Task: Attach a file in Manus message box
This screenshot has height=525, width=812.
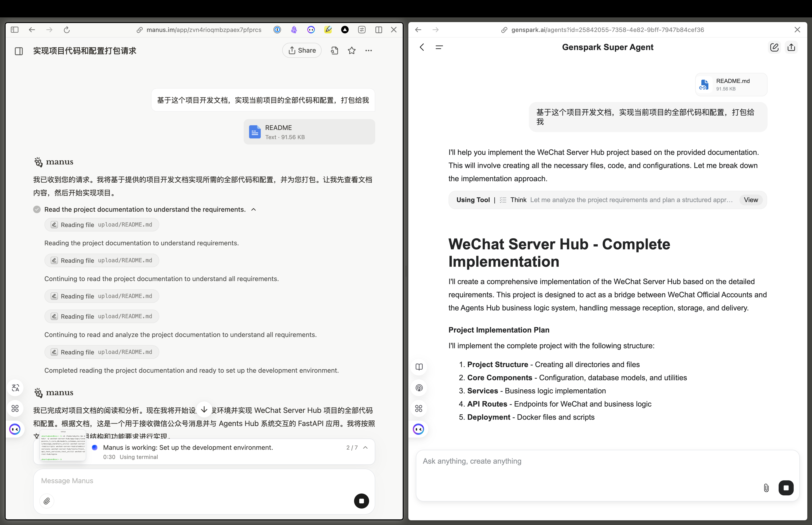Action: 47,501
